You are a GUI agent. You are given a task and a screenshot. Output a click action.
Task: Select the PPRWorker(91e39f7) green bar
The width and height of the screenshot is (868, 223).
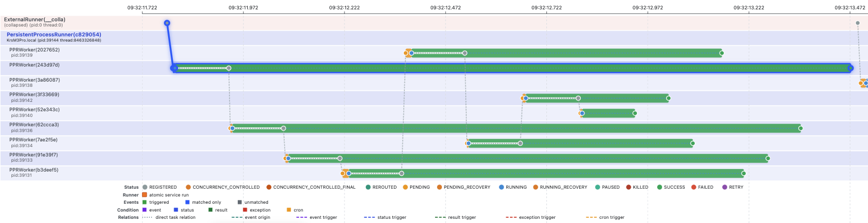coord(527,159)
